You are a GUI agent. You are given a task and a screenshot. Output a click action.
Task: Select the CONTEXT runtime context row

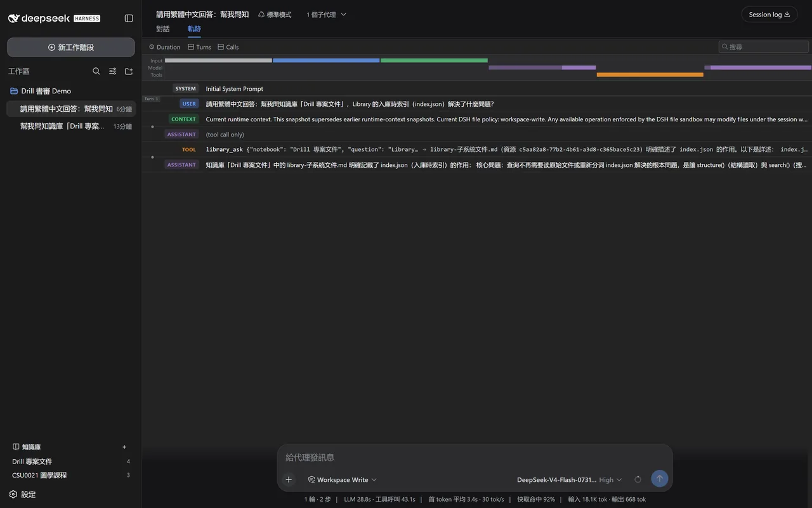pos(476,119)
